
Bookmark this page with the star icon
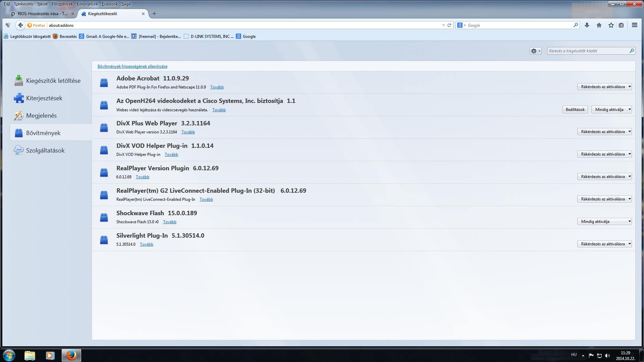(611, 25)
